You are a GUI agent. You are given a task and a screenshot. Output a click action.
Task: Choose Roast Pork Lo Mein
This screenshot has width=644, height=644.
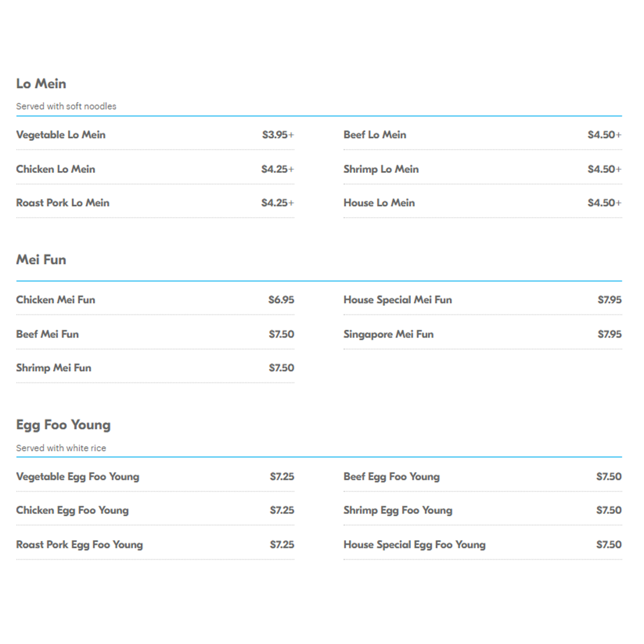(x=63, y=203)
